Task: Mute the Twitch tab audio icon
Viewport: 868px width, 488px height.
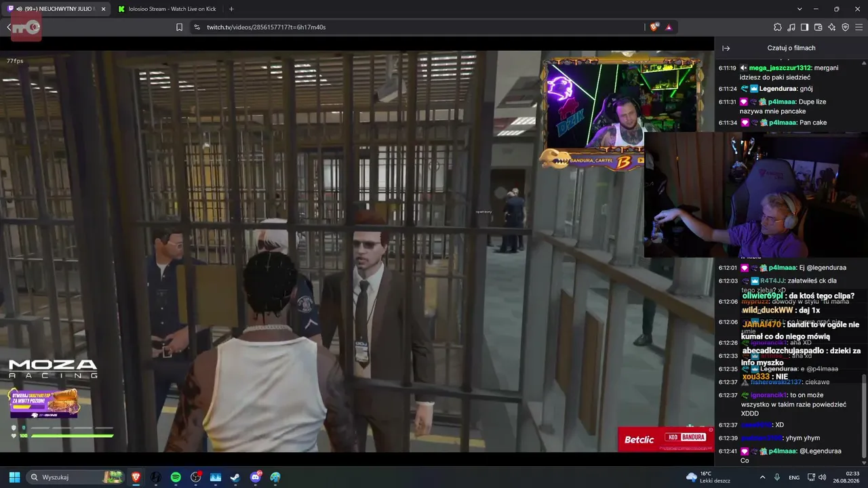Action: [19, 9]
